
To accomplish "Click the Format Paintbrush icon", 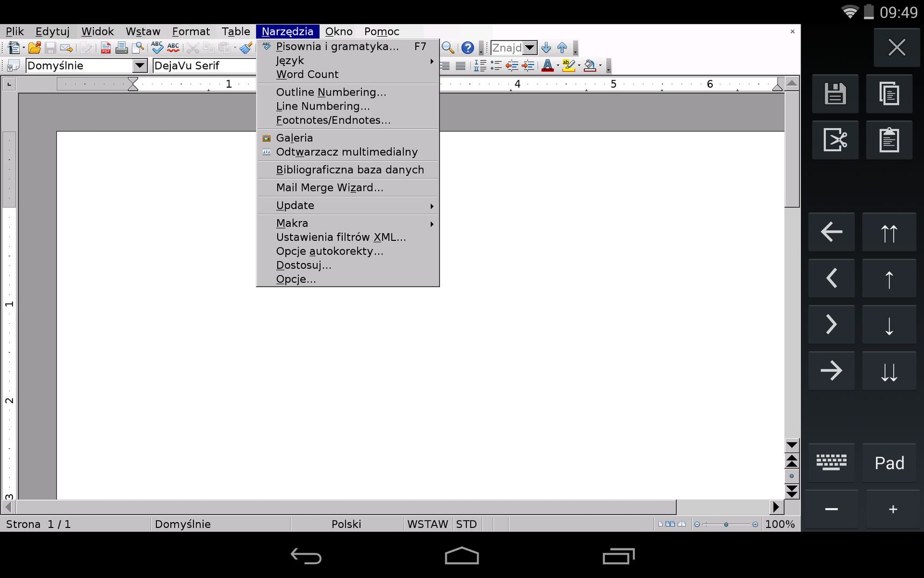I will (246, 48).
